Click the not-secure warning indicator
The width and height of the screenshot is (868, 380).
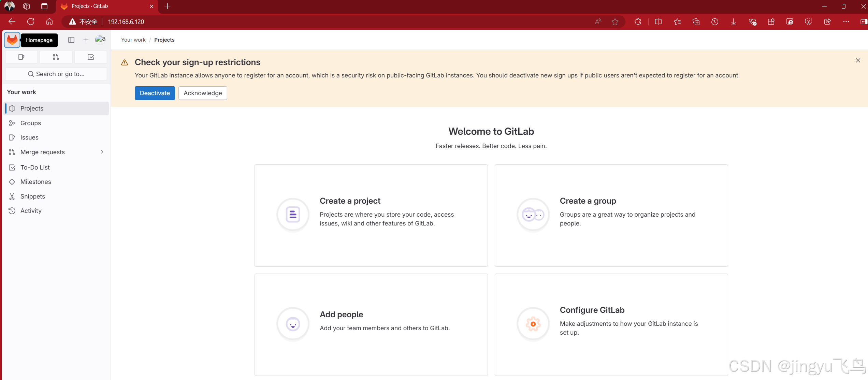coord(83,21)
